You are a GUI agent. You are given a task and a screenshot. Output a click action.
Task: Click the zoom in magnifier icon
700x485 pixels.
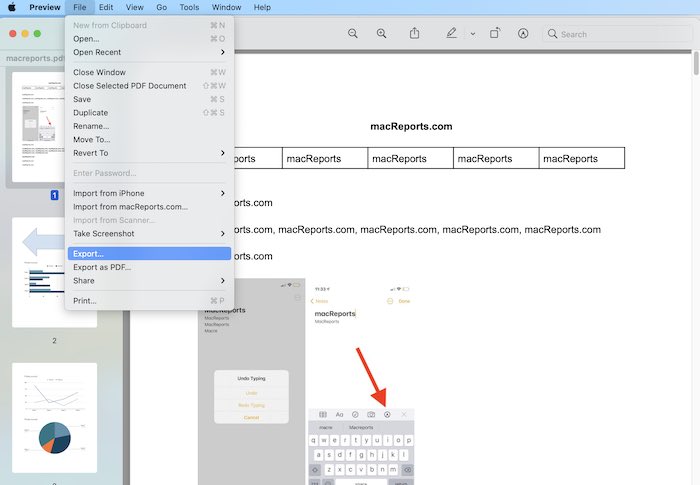tap(381, 34)
